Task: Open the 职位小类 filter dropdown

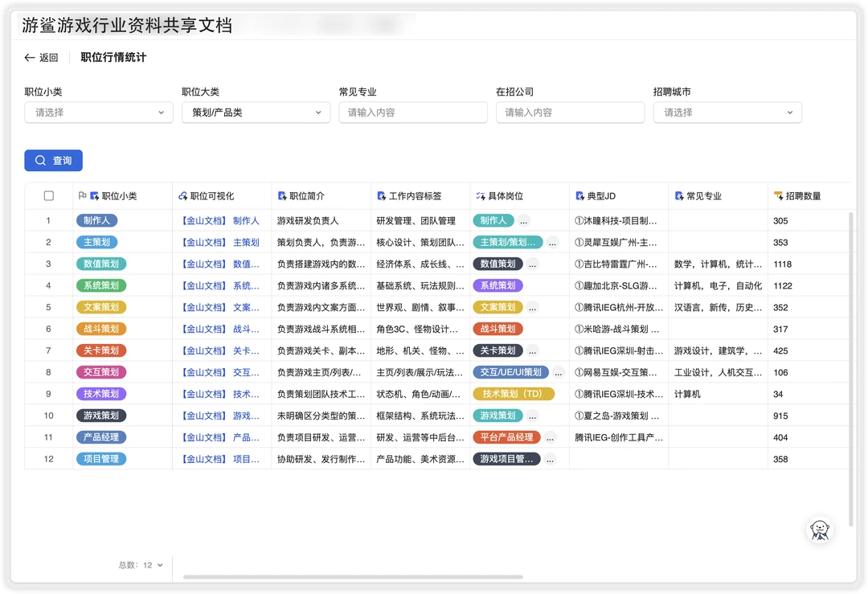Action: (x=98, y=113)
